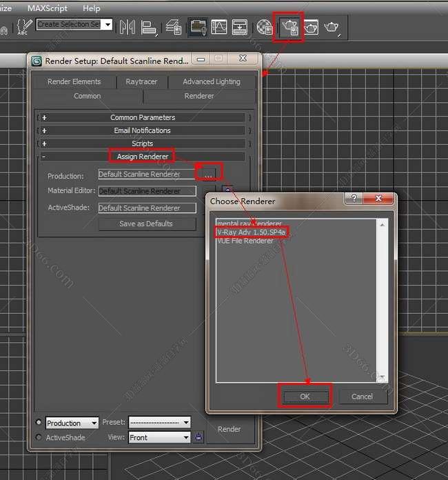Click the Align tool icon

pyautogui.click(x=149, y=27)
